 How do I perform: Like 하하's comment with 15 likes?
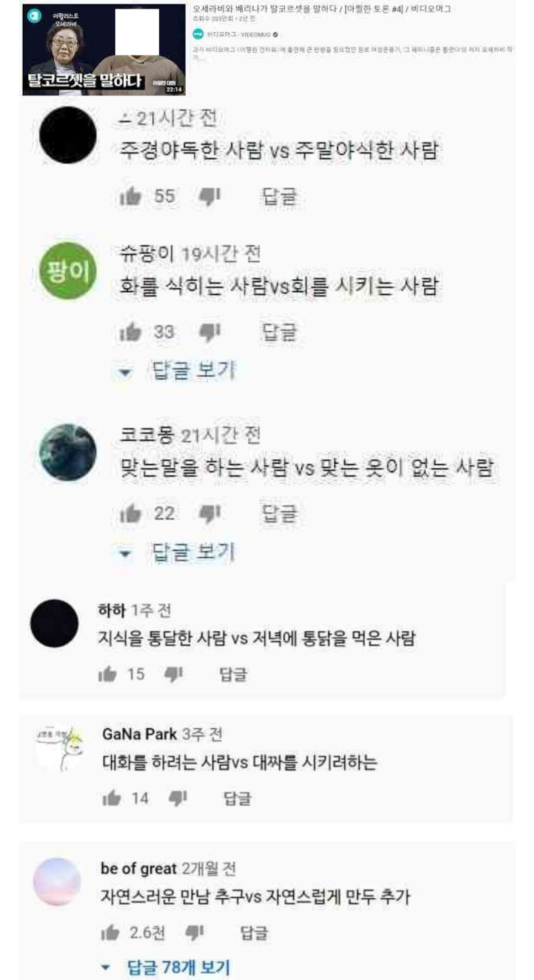point(107,673)
